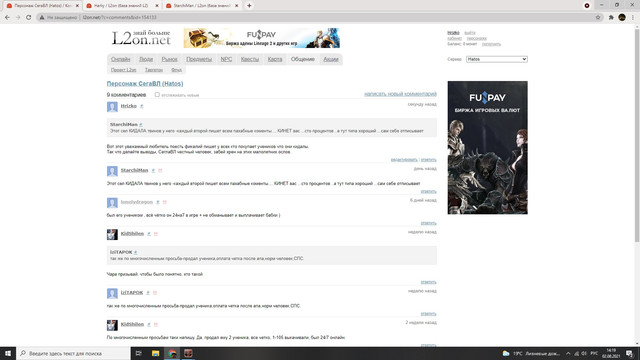Click red report icon beside StarchiMan
Viewport: 640px width, 360px height.
(160, 170)
